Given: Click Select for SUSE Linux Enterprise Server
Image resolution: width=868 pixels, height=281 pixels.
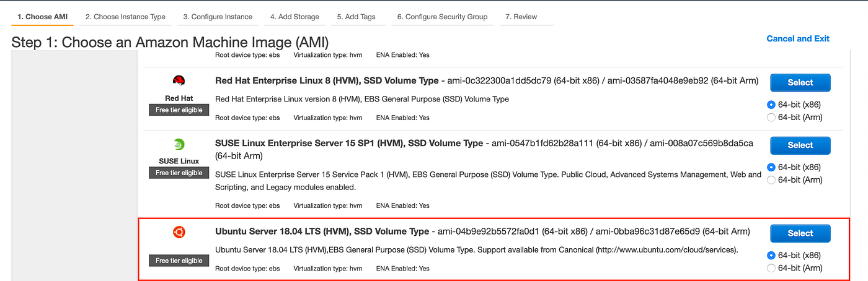Looking at the screenshot, I should [800, 145].
